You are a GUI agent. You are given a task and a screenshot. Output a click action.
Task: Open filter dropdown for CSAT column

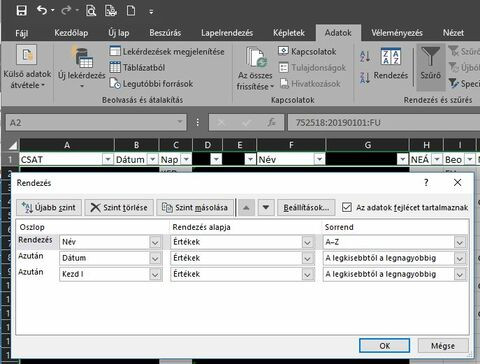[108, 159]
